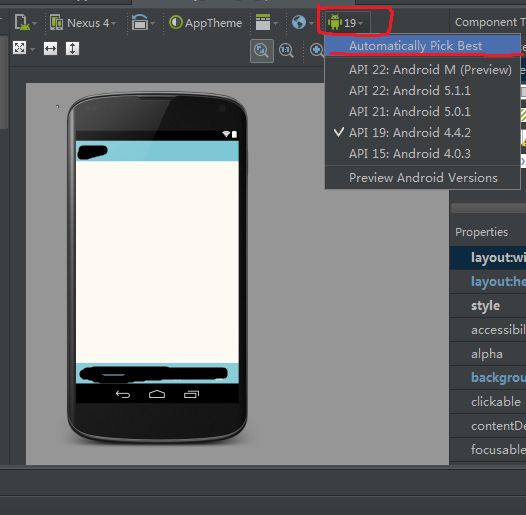Open the Nexus 4 device selector

click(83, 23)
